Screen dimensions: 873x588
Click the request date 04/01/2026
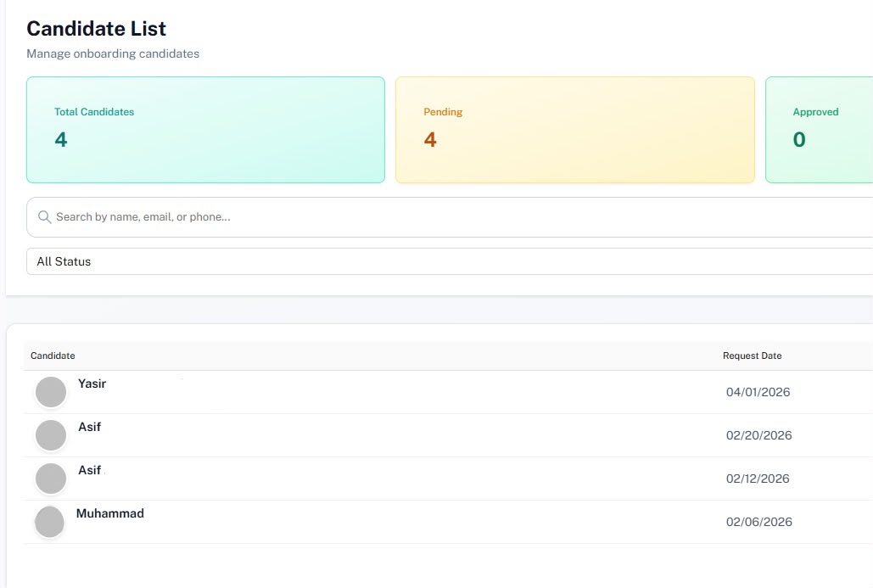pyautogui.click(x=758, y=392)
